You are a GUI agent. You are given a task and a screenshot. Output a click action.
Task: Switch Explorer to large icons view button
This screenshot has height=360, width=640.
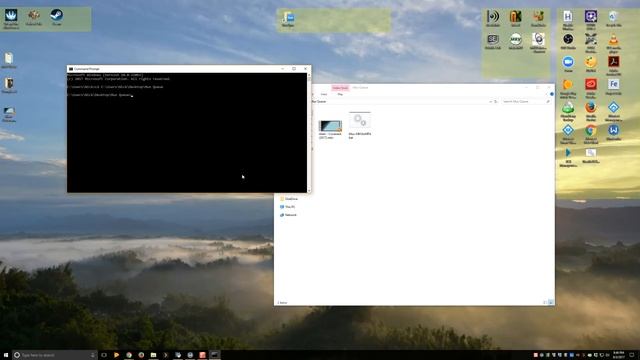(x=551, y=302)
